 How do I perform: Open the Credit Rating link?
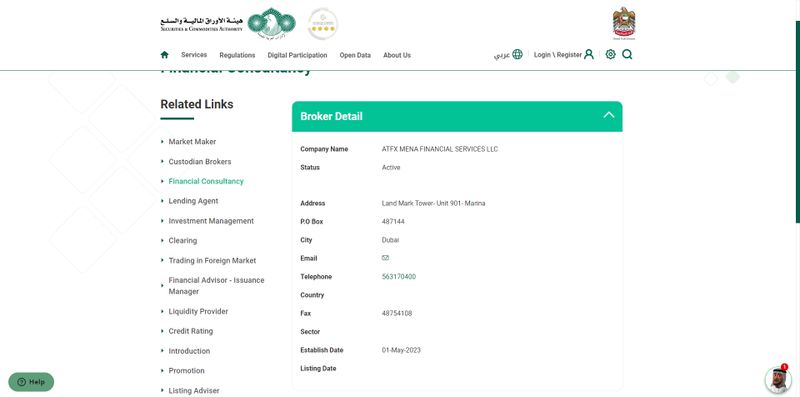coord(191,331)
